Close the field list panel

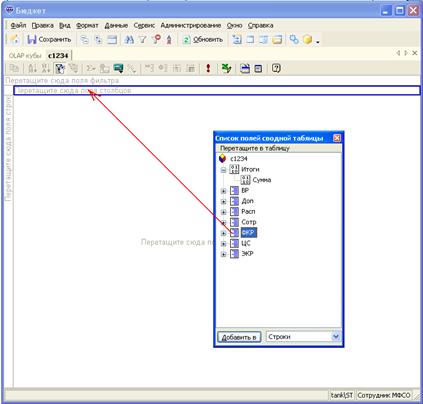tap(337, 138)
